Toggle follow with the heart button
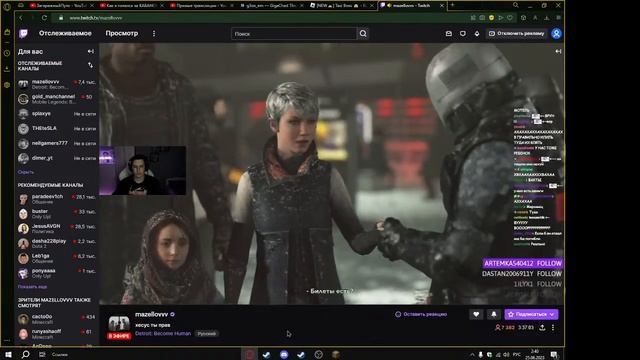This screenshot has width=640, height=360. tap(476, 314)
